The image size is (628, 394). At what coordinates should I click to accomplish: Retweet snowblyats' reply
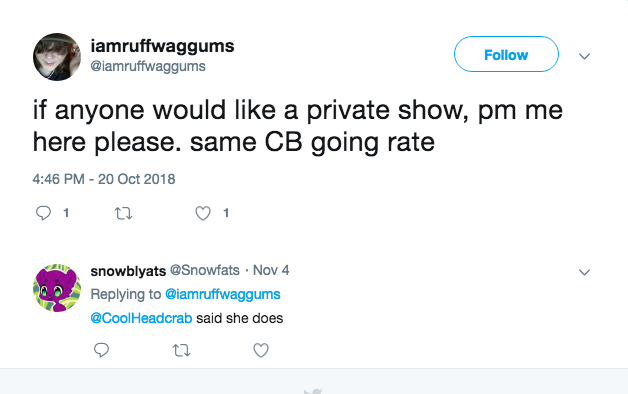181,351
